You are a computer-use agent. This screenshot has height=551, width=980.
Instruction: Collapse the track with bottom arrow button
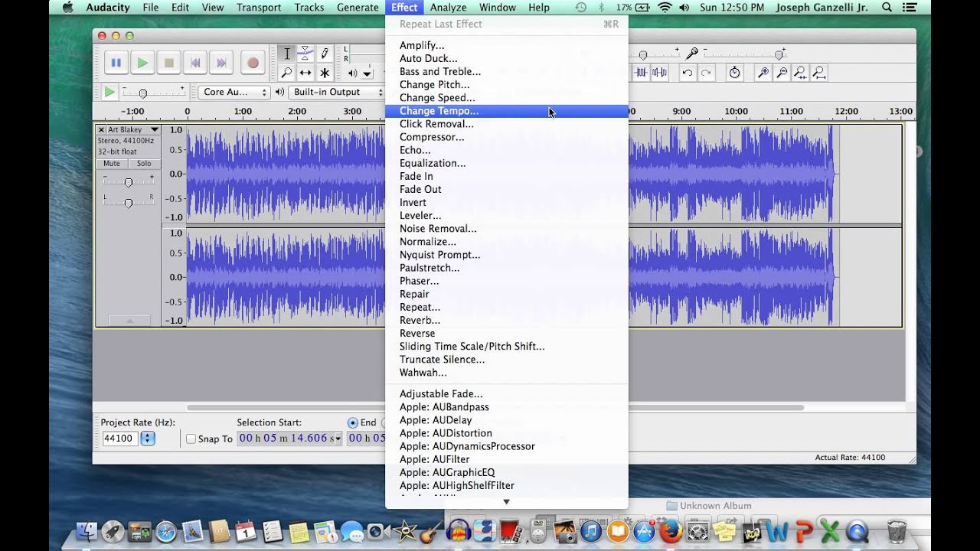[129, 321]
